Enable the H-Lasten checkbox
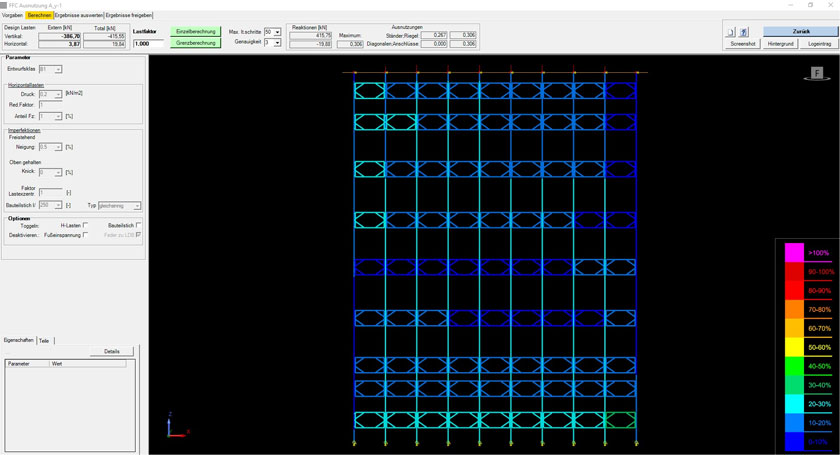This screenshot has width=840, height=455. click(x=86, y=225)
